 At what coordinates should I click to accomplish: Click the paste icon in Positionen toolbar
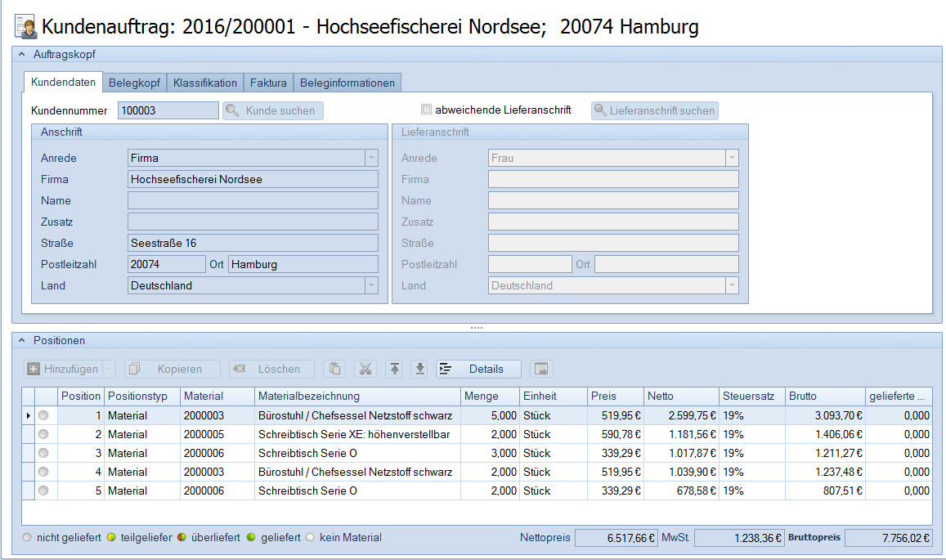pyautogui.click(x=334, y=369)
